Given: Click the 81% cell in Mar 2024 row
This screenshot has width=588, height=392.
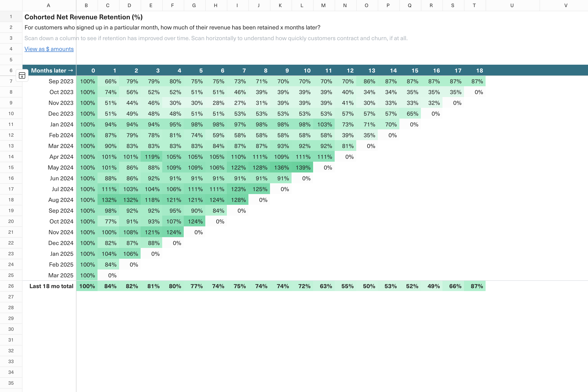Looking at the screenshot, I should pos(346,146).
